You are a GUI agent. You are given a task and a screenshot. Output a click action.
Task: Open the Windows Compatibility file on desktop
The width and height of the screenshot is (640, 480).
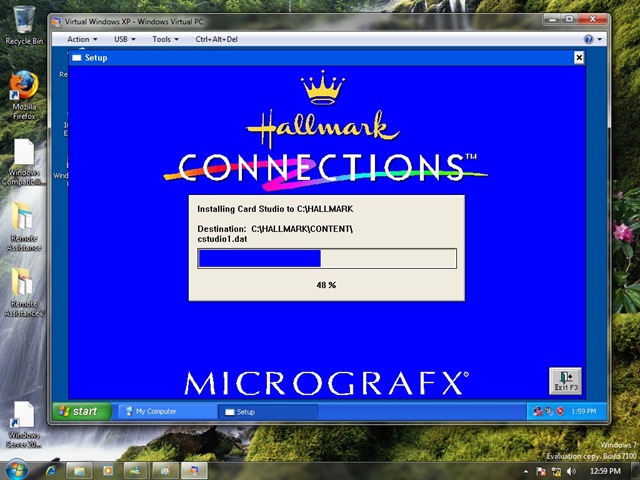24,159
